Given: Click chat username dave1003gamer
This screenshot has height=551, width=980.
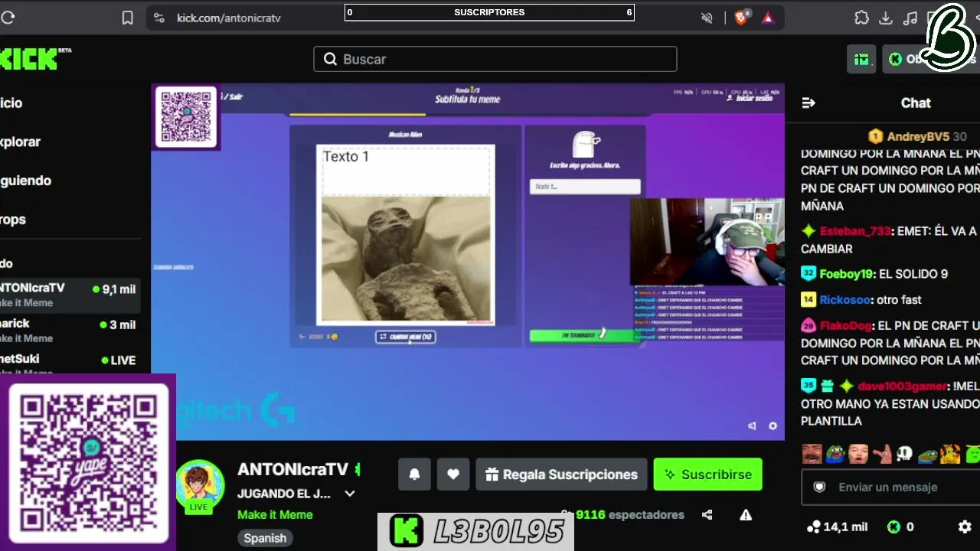Looking at the screenshot, I should click(x=903, y=386).
